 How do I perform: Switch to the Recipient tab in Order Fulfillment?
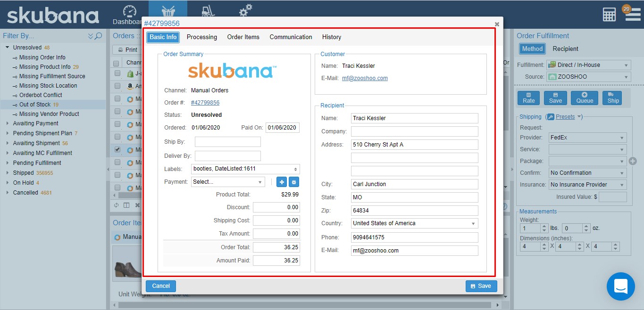(x=566, y=49)
